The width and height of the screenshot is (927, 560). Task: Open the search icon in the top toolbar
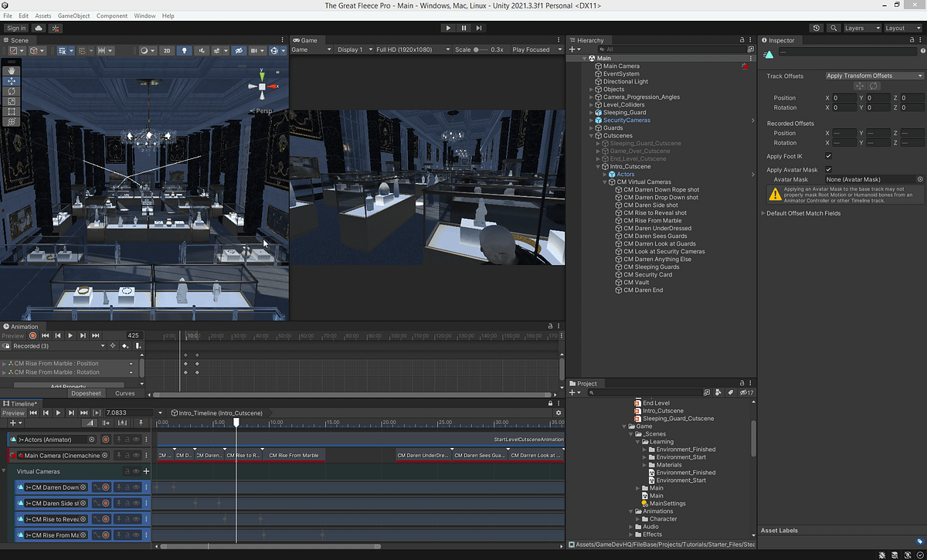point(834,27)
